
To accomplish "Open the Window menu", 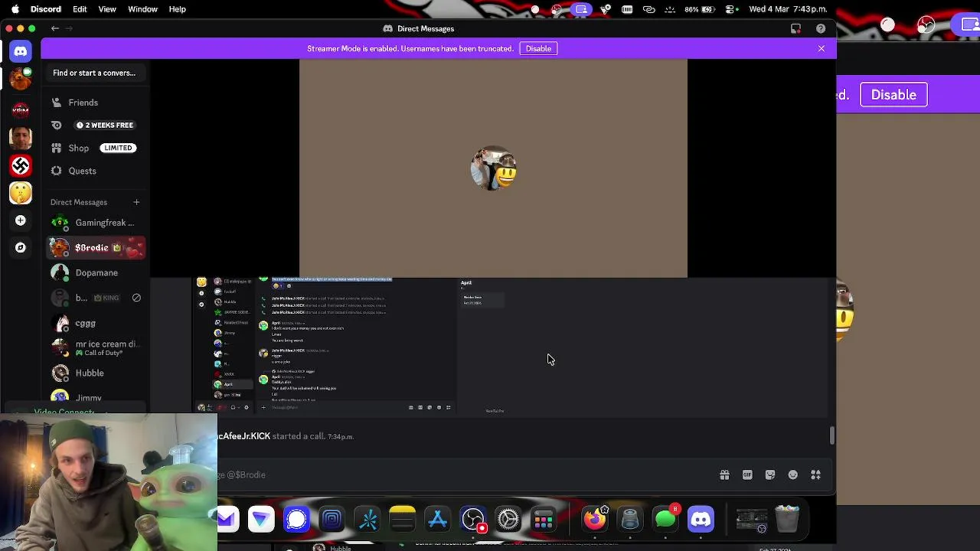I will [x=142, y=9].
